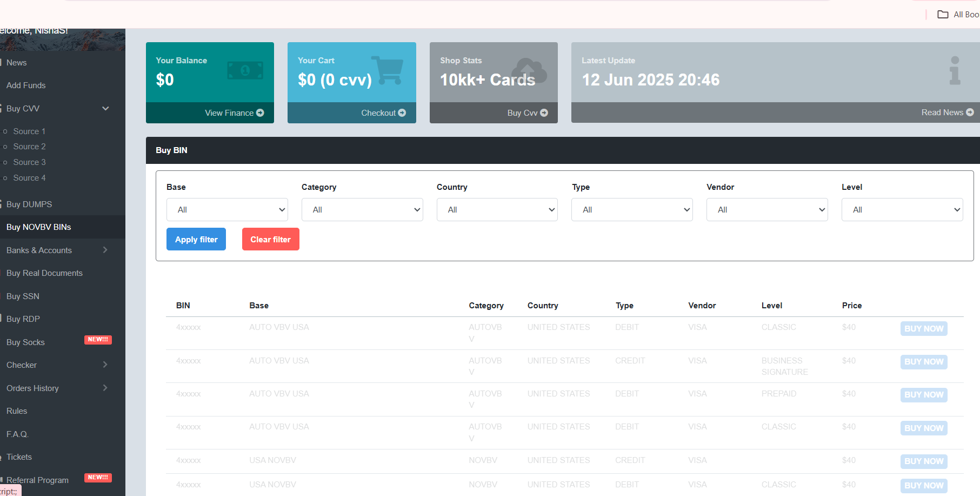Click BUY NOW on the BUSINESS SIGNATURE row
Image resolution: width=980 pixels, height=496 pixels.
tap(924, 362)
